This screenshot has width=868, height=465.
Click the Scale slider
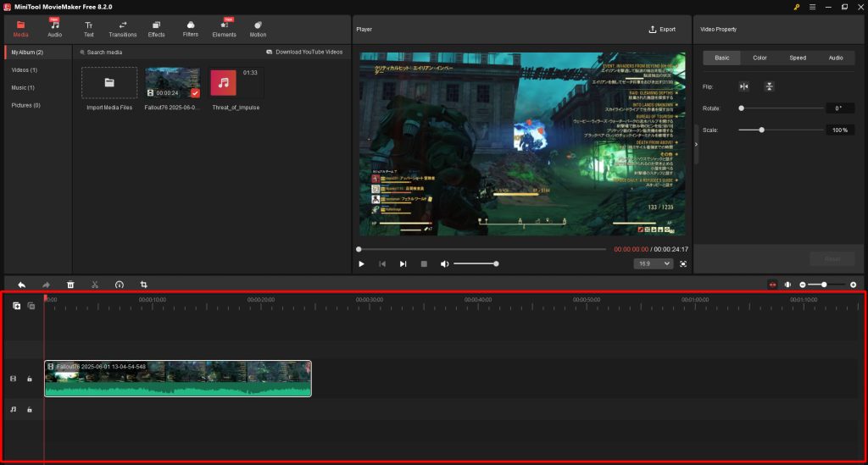(x=781, y=130)
